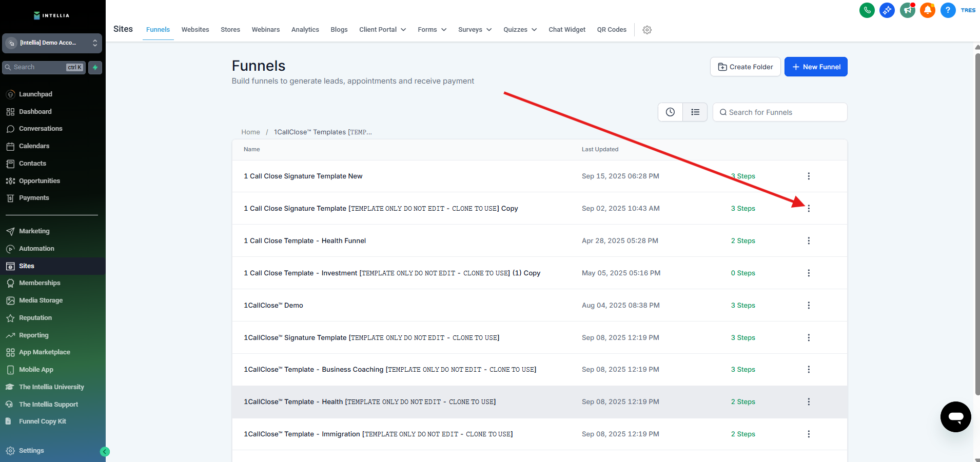The width and height of the screenshot is (980, 462).
Task: Click the green lightning quick actions icon
Action: point(95,67)
